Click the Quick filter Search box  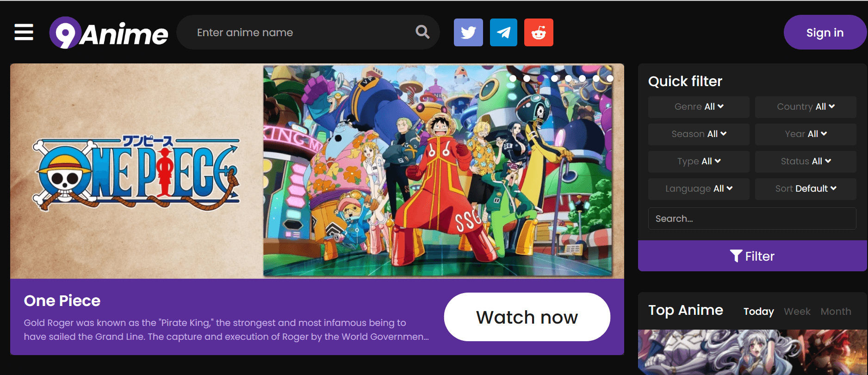point(752,219)
